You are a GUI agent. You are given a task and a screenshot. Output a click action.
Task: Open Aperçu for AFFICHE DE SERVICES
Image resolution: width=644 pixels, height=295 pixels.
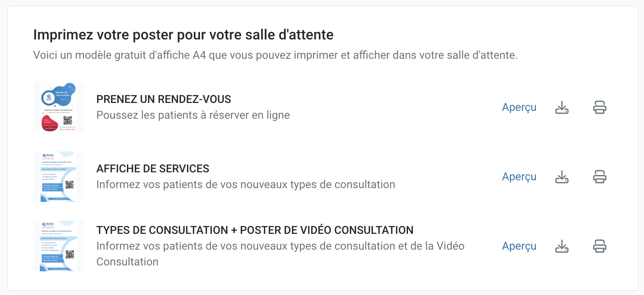tap(519, 177)
